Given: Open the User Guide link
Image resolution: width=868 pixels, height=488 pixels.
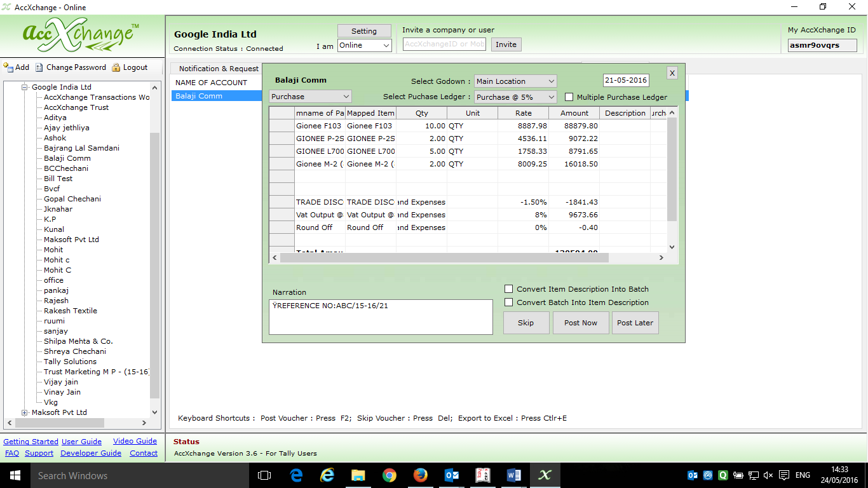Looking at the screenshot, I should 81,442.
